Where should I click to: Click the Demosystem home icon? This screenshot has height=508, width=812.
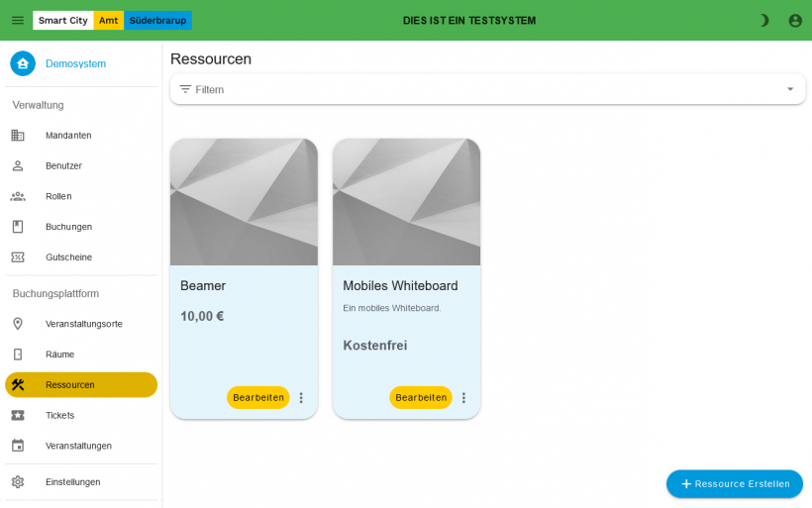[23, 63]
